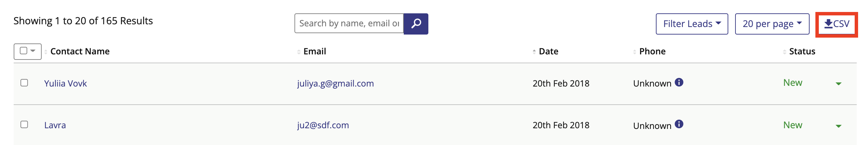This screenshot has height=145, width=868.
Task: Click the magnifying glass search button
Action: (416, 24)
